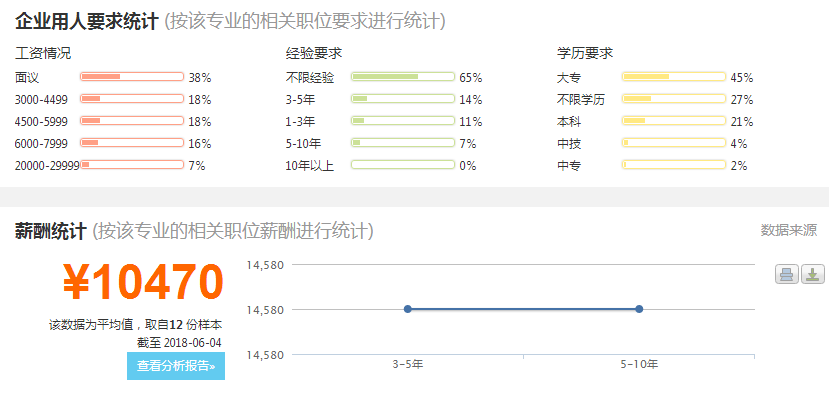Select the 本科 21% education bar
The height and width of the screenshot is (394, 829).
point(674,121)
